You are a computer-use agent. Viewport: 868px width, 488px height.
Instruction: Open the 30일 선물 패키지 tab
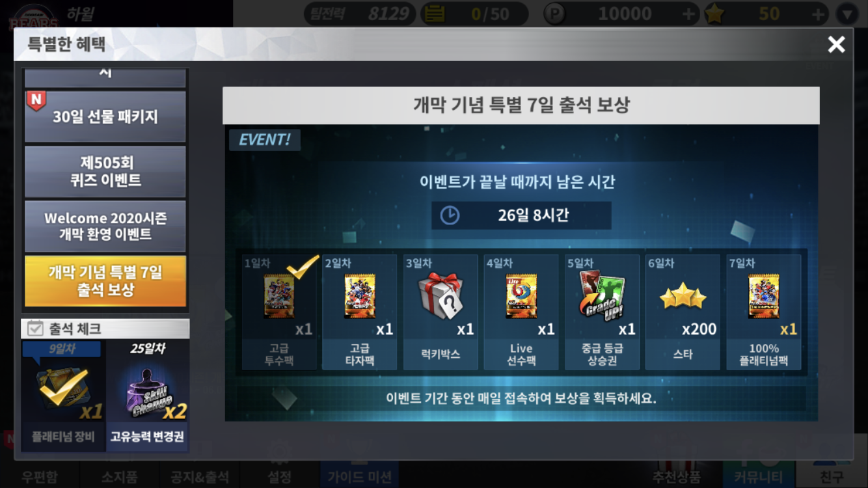tap(105, 117)
